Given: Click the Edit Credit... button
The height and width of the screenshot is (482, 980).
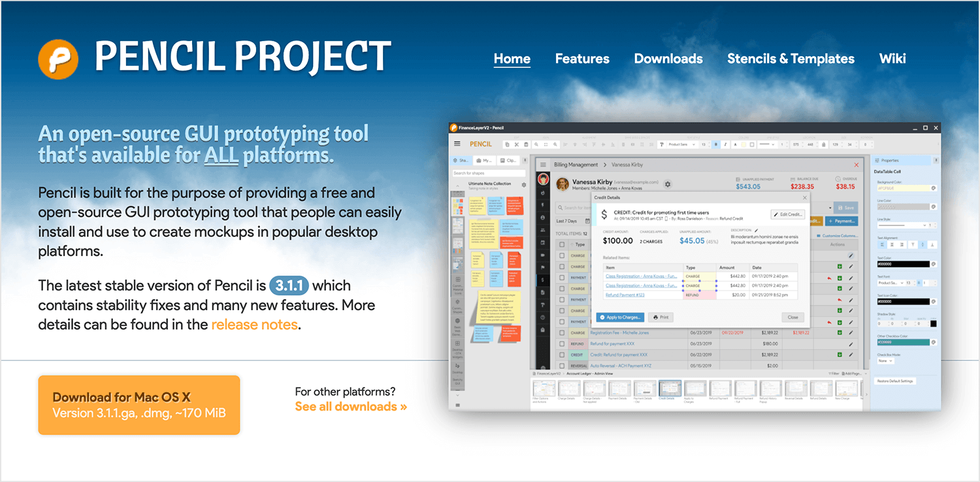Looking at the screenshot, I should [x=788, y=214].
